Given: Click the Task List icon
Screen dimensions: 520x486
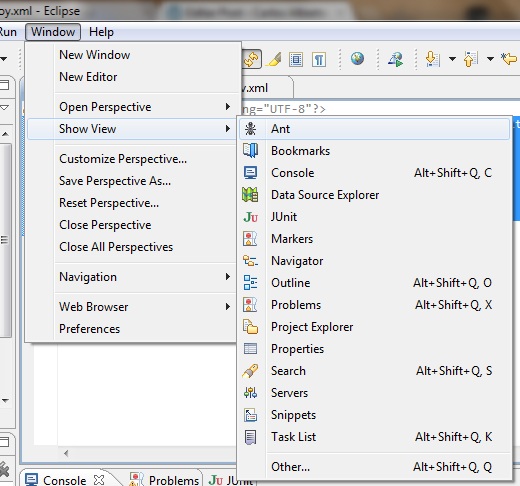Looking at the screenshot, I should [x=250, y=437].
